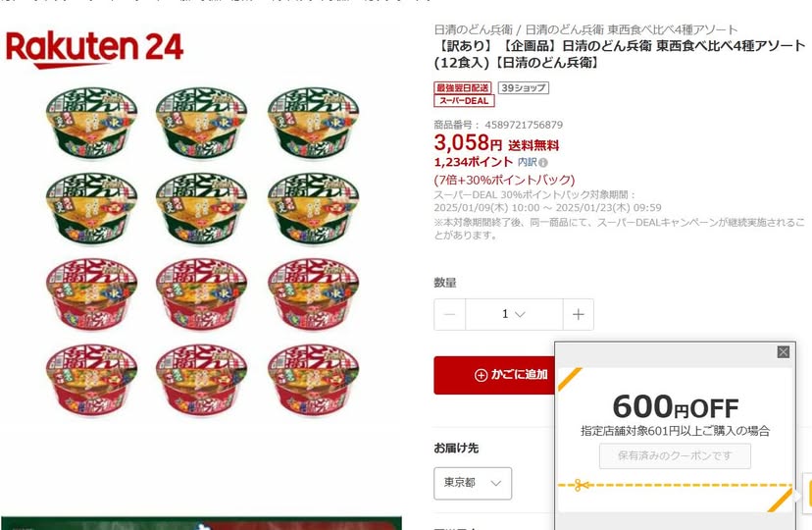Viewport: 812px width, 530px height.
Task: Click the 39ショップ badge
Action: 524,87
